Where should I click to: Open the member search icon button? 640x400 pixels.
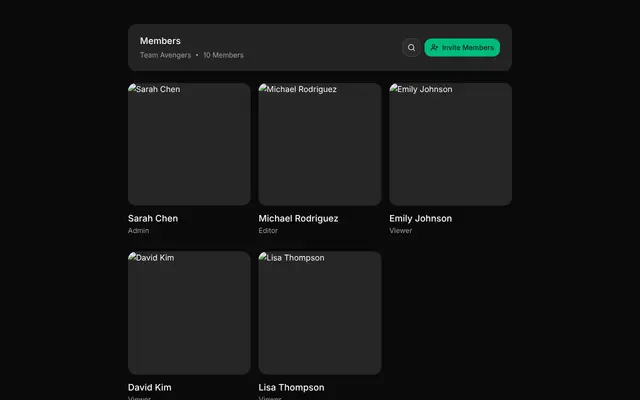tap(411, 47)
